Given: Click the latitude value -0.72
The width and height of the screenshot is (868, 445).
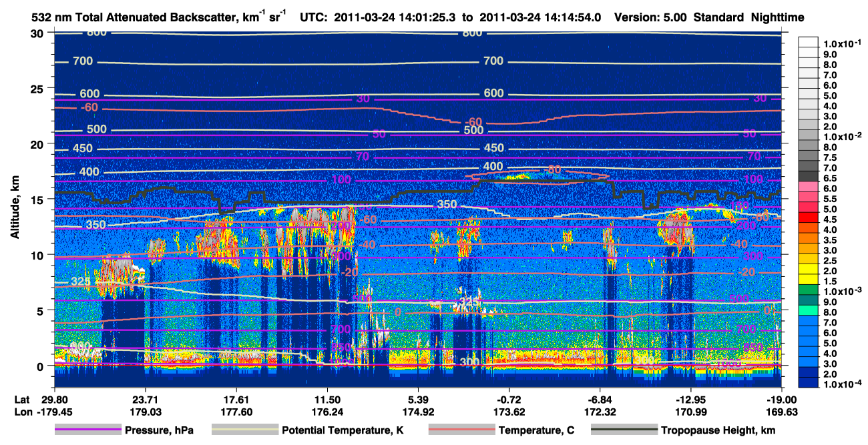Looking at the screenshot, I should coord(509,399).
